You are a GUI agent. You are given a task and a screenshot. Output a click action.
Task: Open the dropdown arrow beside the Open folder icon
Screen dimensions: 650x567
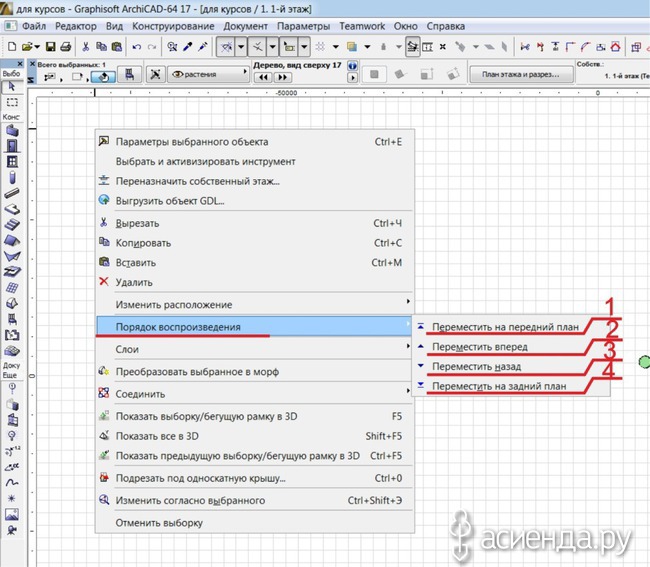(37, 46)
